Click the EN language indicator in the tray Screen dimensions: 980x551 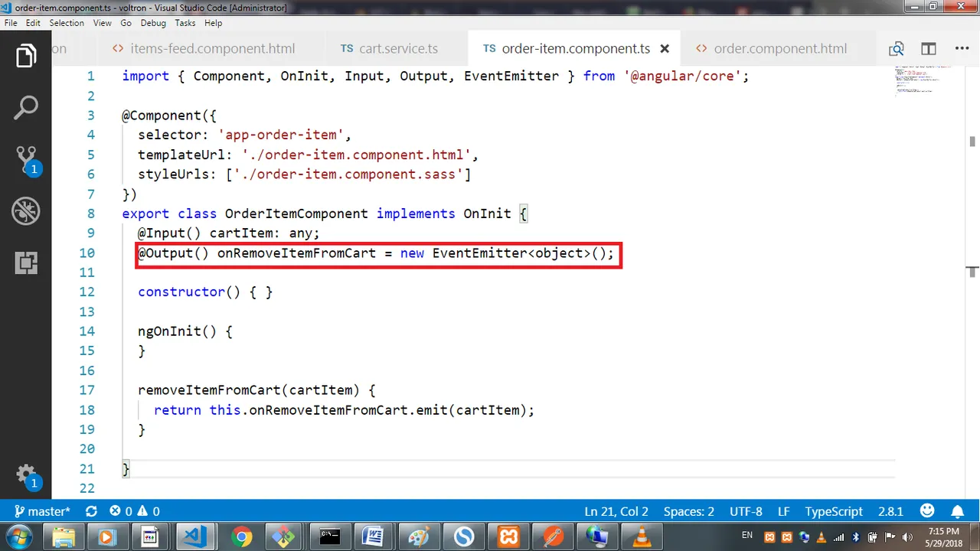(x=747, y=535)
